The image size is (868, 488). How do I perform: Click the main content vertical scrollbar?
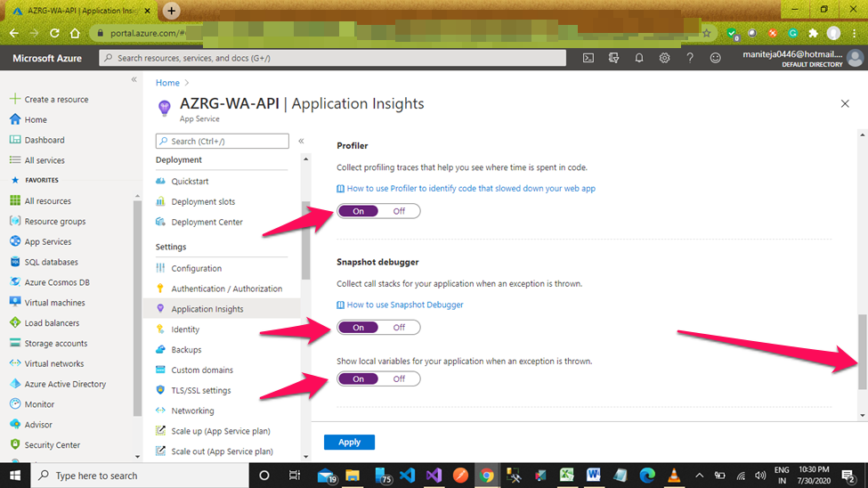click(863, 352)
